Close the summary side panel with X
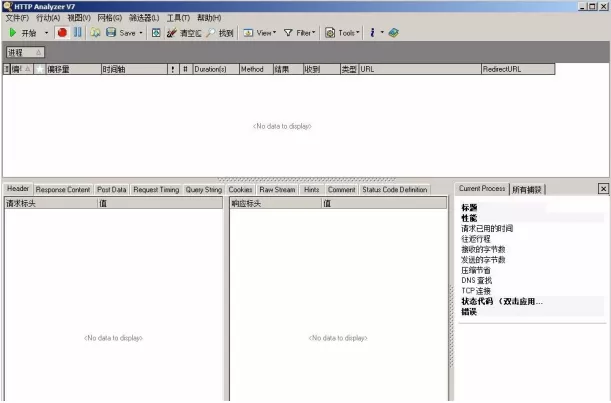 pos(603,189)
